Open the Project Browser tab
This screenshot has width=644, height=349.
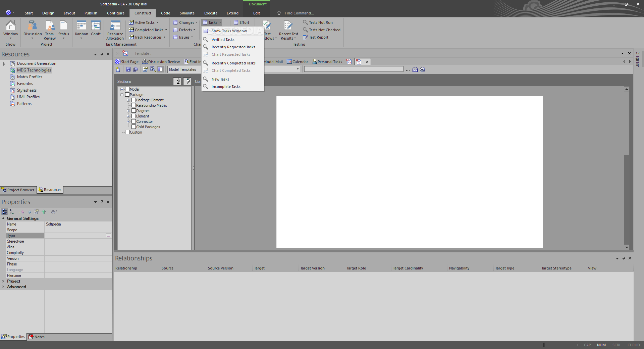[18, 190]
